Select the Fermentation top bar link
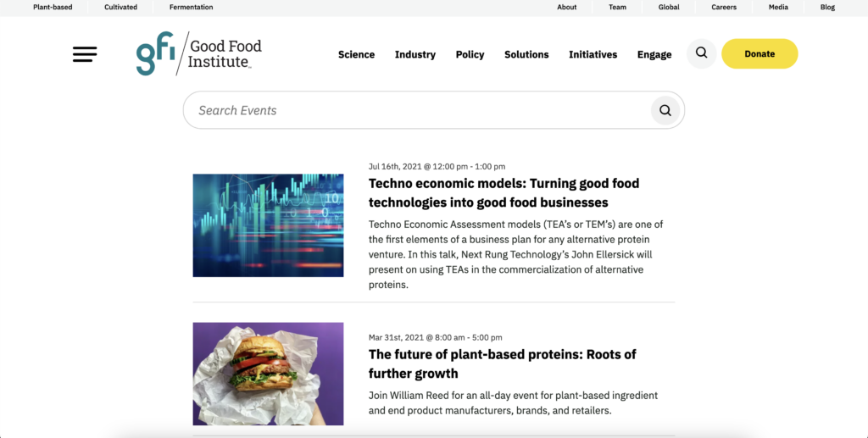Viewport: 868px width, 438px height. click(x=191, y=8)
